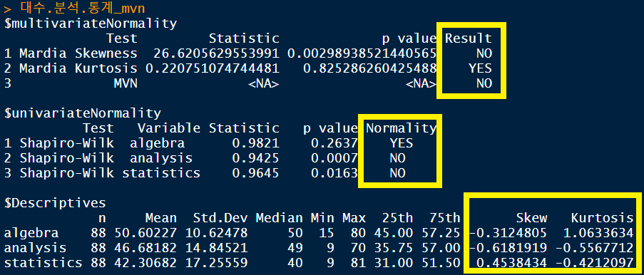Screen dimensions: 644x275
Task: Click the YES normality result for algebra
Action: pos(402,143)
